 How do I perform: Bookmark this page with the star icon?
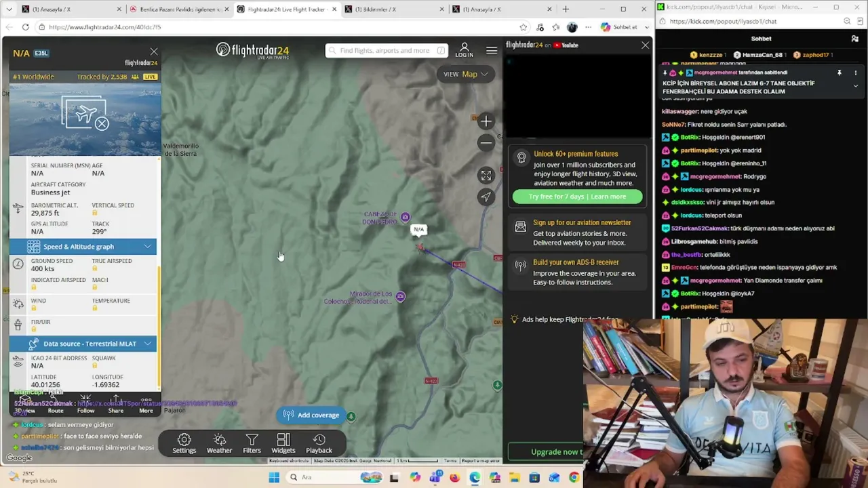(524, 27)
